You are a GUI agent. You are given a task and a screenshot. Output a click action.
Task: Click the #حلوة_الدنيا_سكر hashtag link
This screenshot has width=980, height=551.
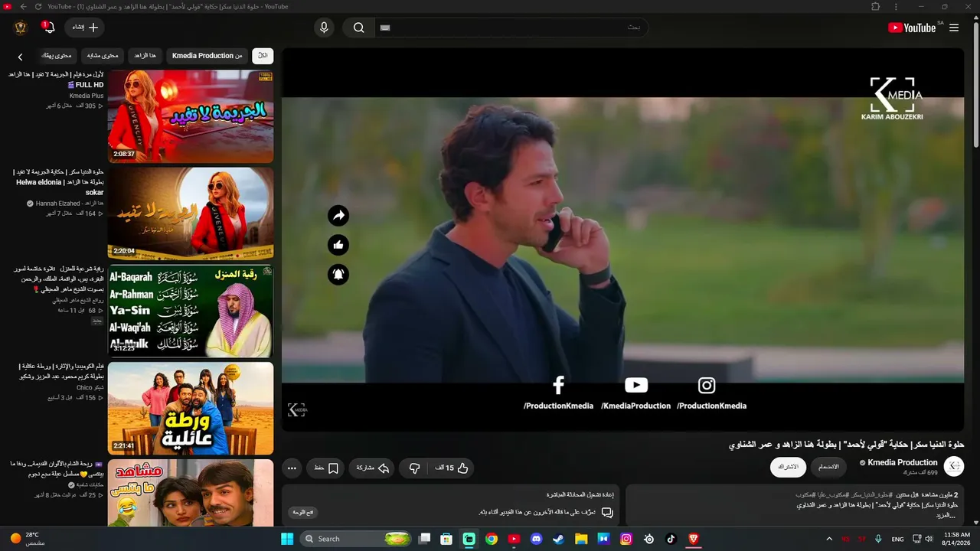pyautogui.click(x=871, y=494)
